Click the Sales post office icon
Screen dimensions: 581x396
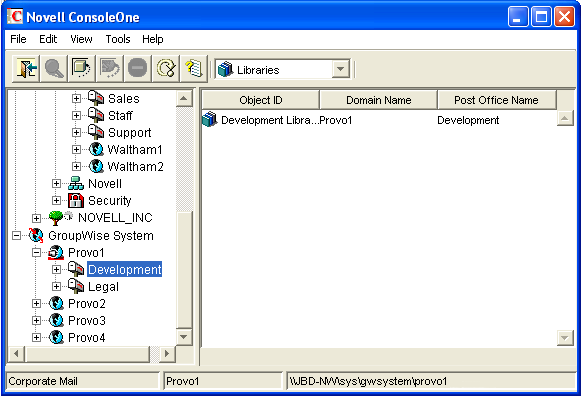click(96, 99)
